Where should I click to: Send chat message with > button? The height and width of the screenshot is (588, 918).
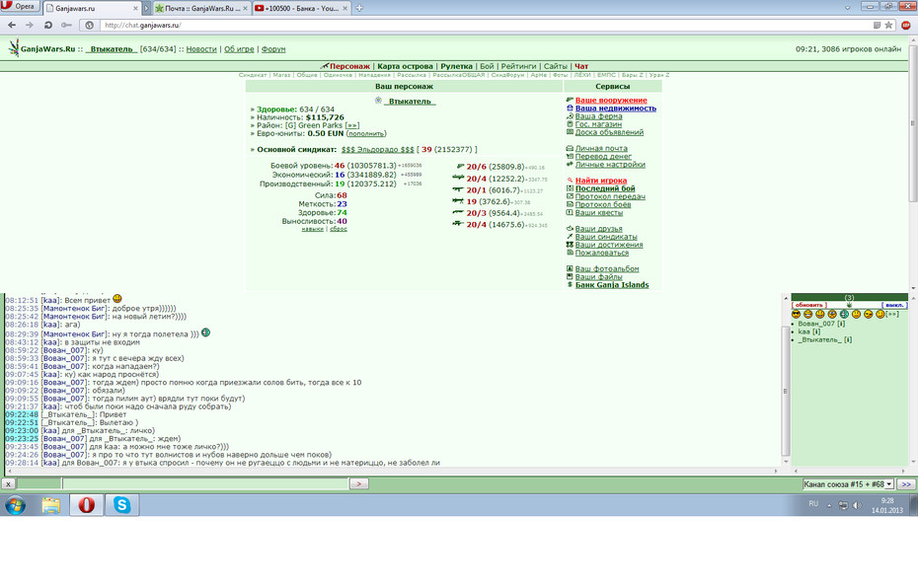[359, 483]
